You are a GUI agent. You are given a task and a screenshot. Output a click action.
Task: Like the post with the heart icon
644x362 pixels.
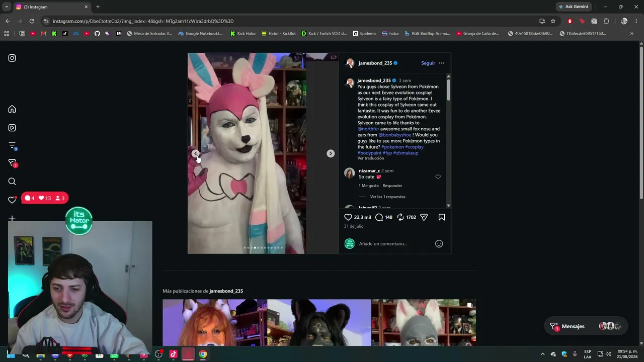(x=348, y=217)
